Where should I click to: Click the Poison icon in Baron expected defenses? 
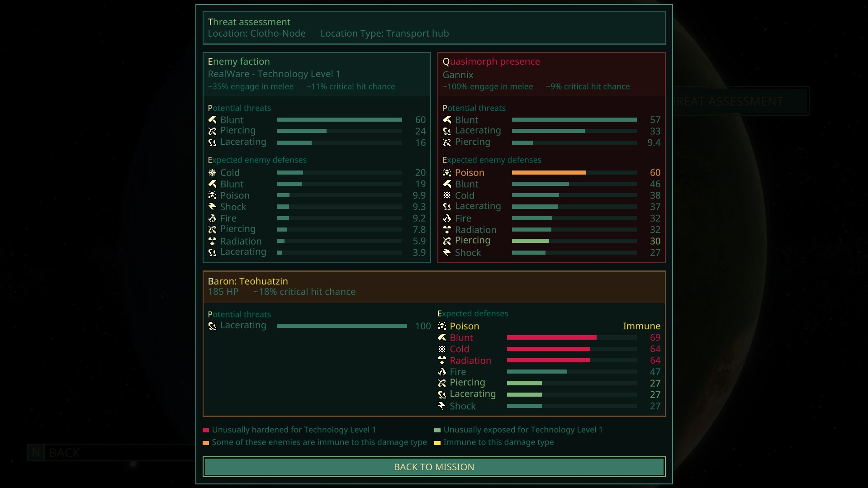click(442, 326)
